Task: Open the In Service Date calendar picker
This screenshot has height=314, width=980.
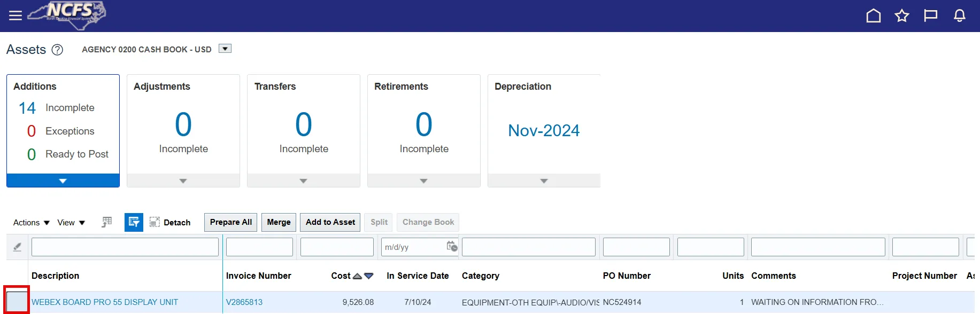Action: coord(452,246)
